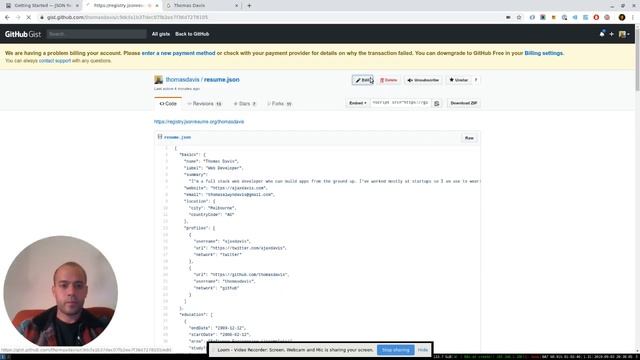Click the Unstar button
Image resolution: width=640 pixels, height=360 pixels.
[458, 80]
